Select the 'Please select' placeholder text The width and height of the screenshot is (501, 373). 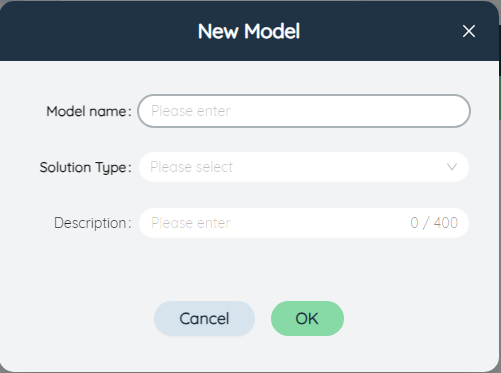coord(191,167)
